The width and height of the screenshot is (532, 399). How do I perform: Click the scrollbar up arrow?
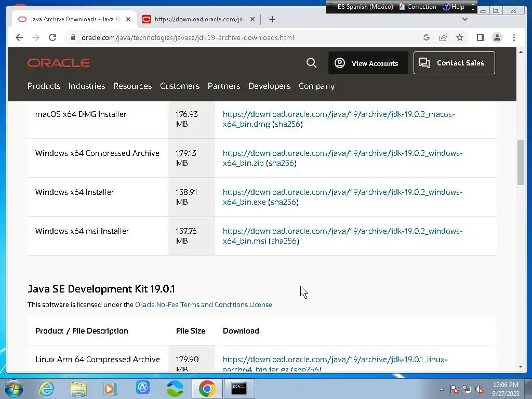(x=521, y=52)
